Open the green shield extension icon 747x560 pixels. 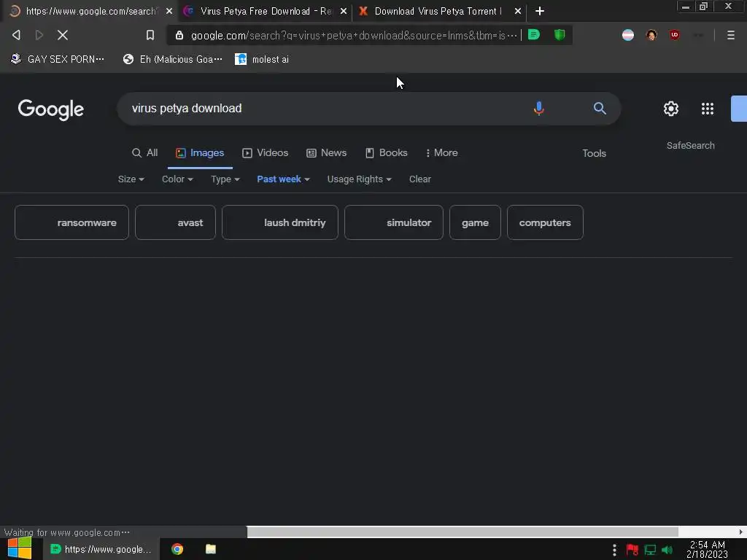(x=560, y=35)
